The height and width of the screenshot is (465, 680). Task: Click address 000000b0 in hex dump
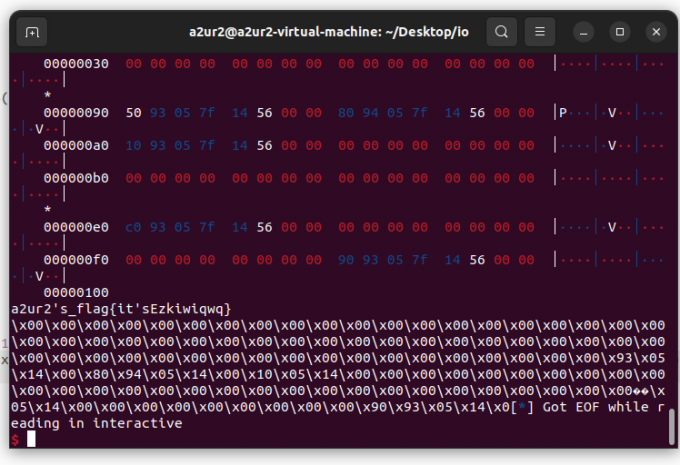pyautogui.click(x=76, y=178)
